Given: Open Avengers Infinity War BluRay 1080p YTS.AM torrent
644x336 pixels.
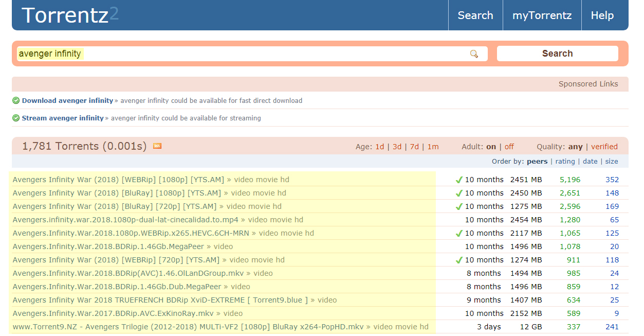Looking at the screenshot, I should coord(117,193).
